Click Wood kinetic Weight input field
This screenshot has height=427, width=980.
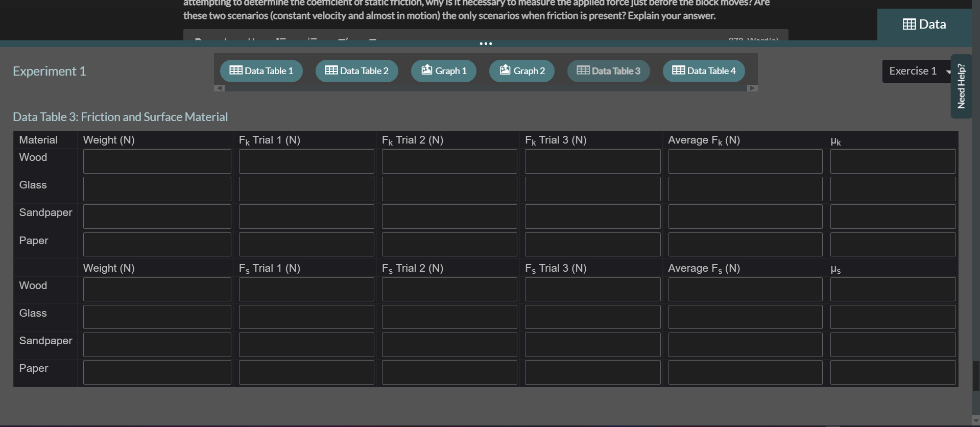point(157,161)
